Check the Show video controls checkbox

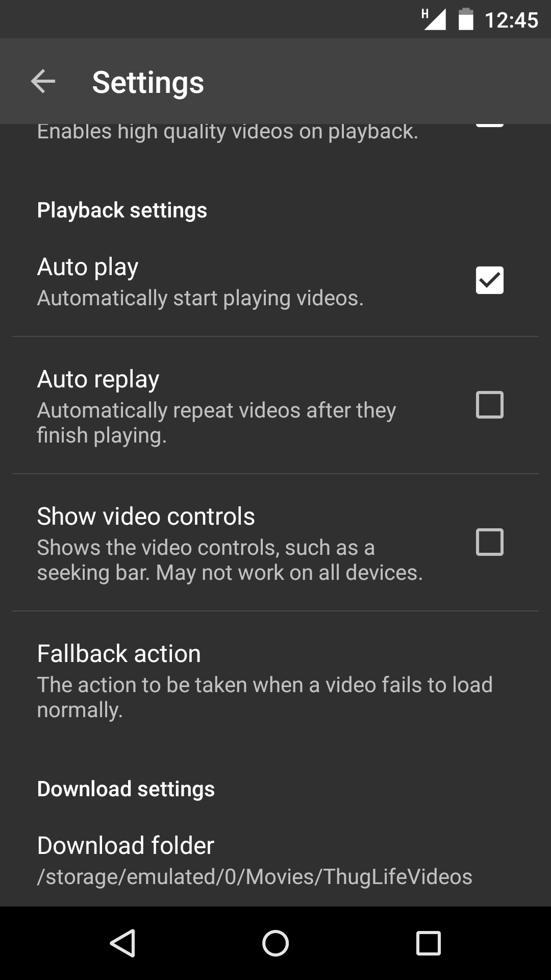[x=490, y=542]
